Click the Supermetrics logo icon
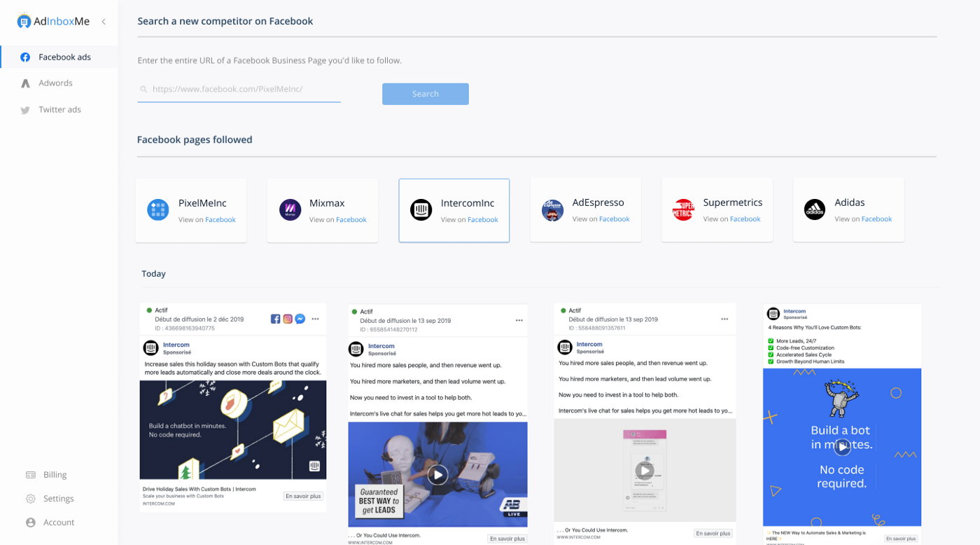The height and width of the screenshot is (545, 980). pos(683,210)
